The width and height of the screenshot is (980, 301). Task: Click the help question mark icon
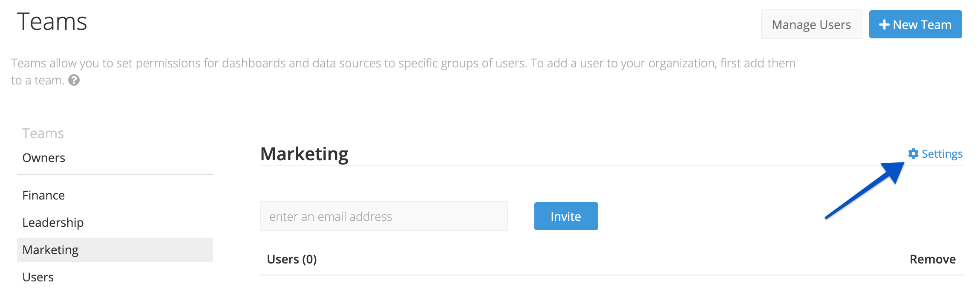click(x=74, y=80)
